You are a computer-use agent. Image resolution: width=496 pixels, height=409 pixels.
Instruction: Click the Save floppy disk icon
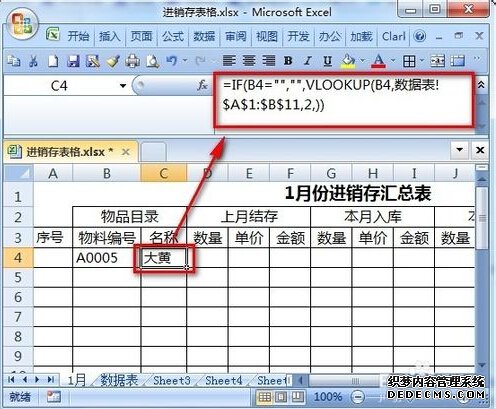(x=73, y=61)
